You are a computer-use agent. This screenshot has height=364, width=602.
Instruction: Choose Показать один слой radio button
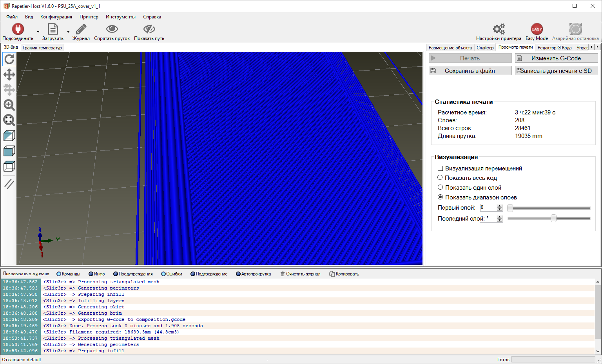[x=440, y=188]
